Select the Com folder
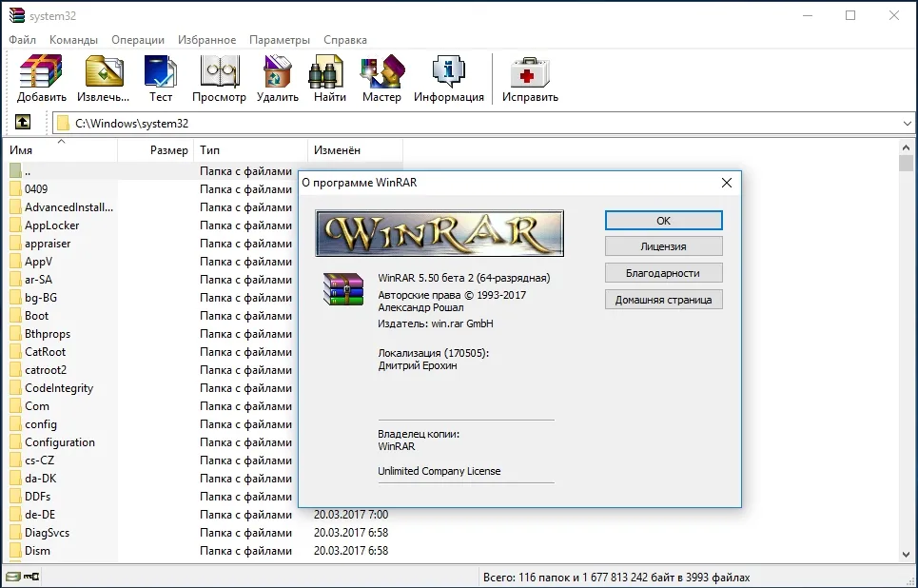The height and width of the screenshot is (588, 918). [37, 406]
